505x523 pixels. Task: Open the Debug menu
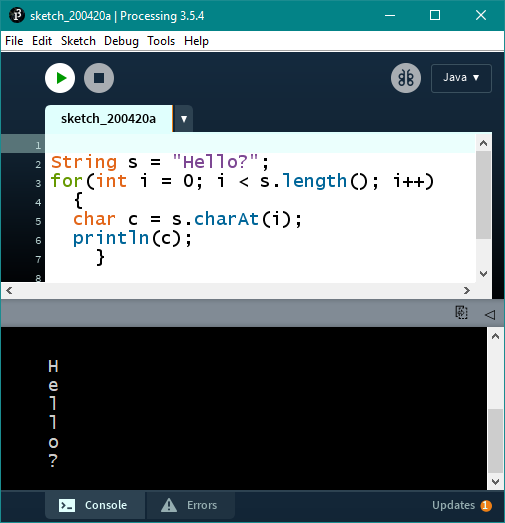point(121,41)
